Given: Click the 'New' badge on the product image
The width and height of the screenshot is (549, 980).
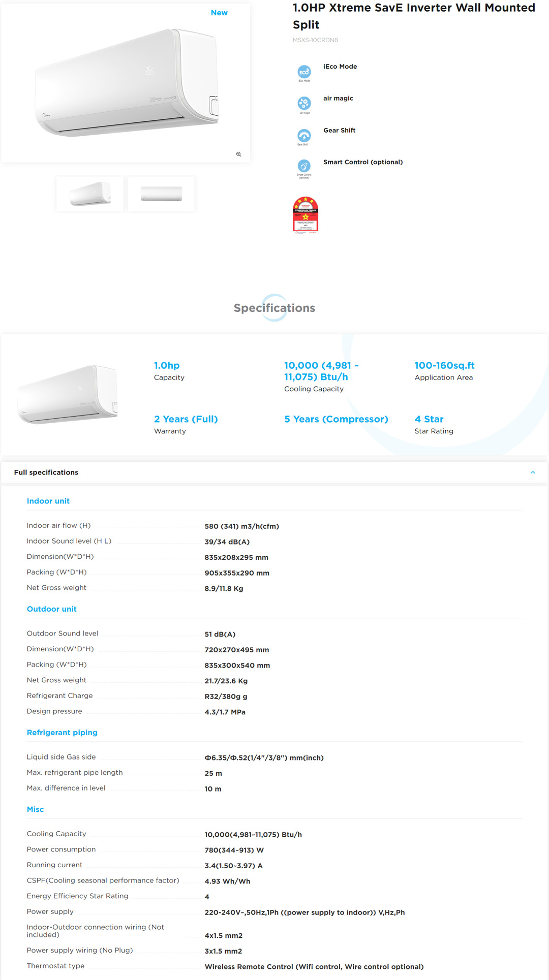Looking at the screenshot, I should click(x=219, y=13).
